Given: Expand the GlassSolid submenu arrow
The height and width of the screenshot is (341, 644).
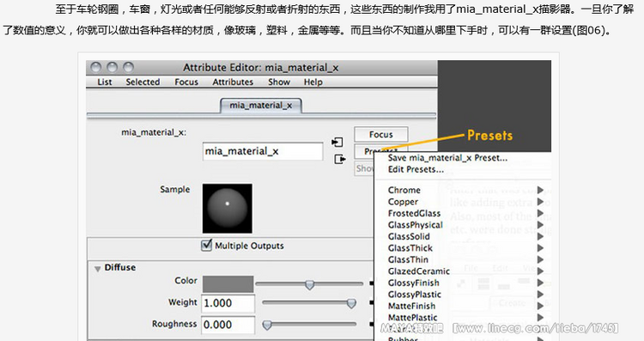Looking at the screenshot, I should coord(540,236).
